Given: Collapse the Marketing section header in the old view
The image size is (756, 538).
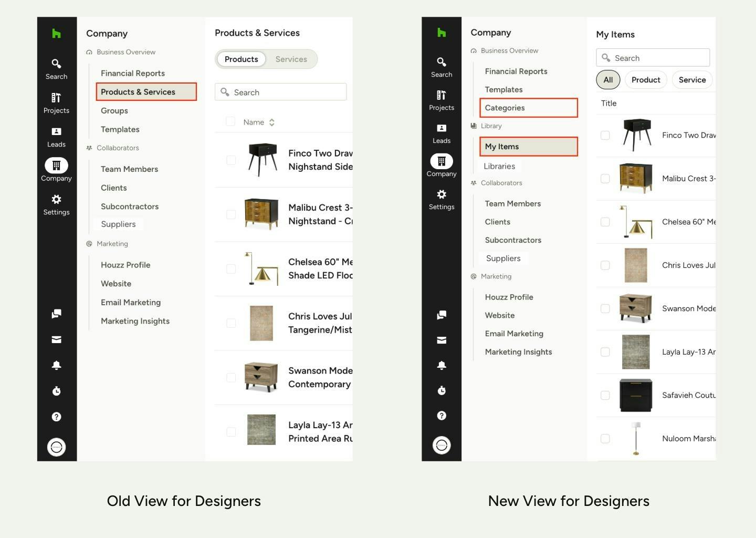Looking at the screenshot, I should (112, 244).
